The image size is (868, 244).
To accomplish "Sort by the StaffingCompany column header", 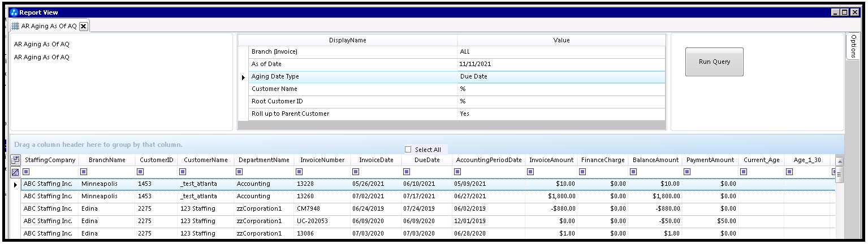I will (50, 160).
